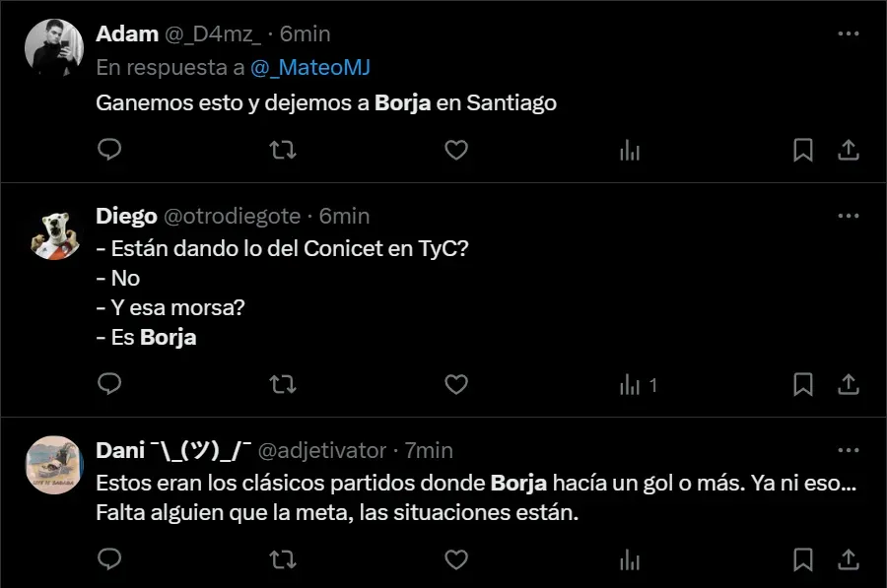
Task: Retweet Adam's post about Borja
Action: tap(283, 150)
